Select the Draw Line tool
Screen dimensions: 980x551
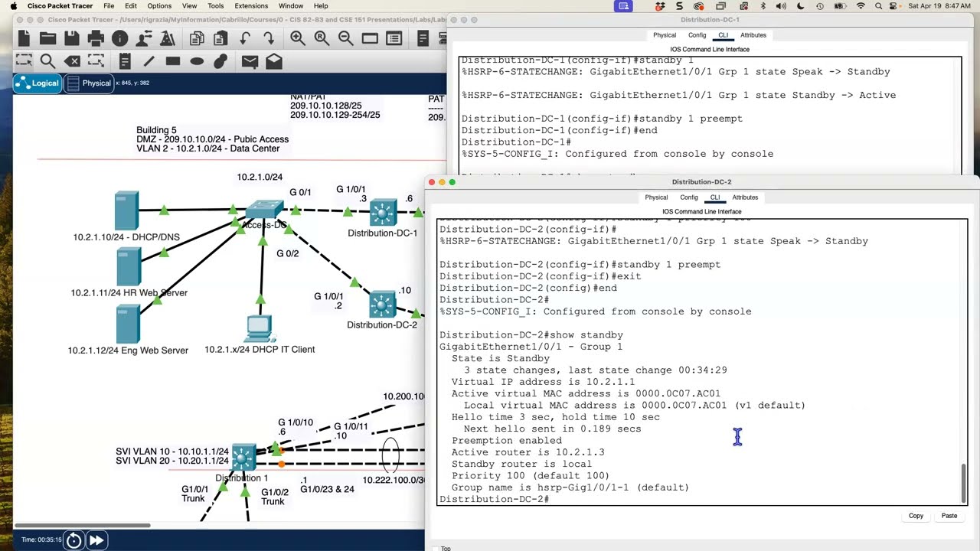[x=149, y=61]
